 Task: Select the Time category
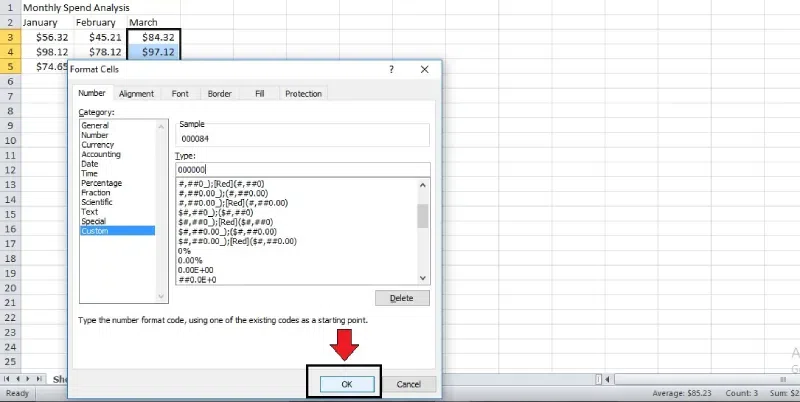(x=89, y=173)
